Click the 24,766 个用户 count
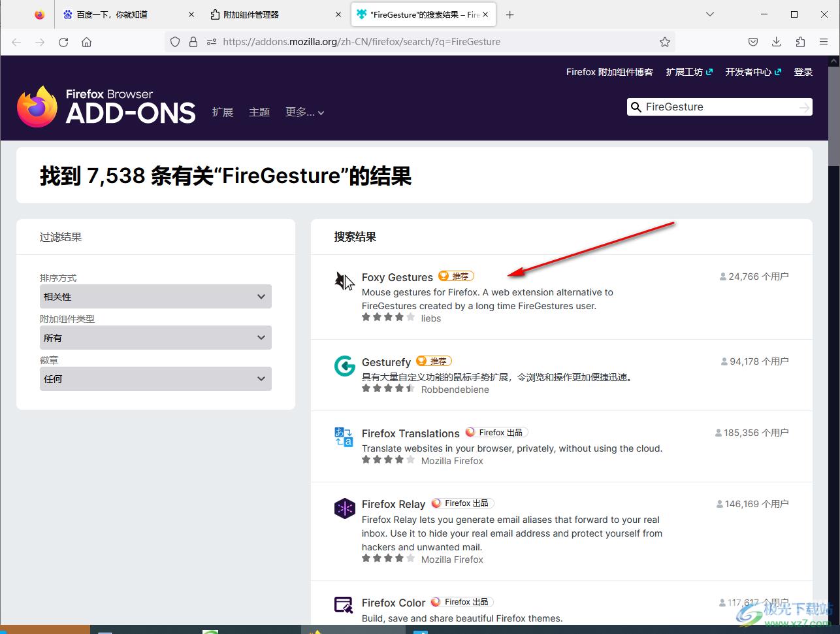 [754, 276]
